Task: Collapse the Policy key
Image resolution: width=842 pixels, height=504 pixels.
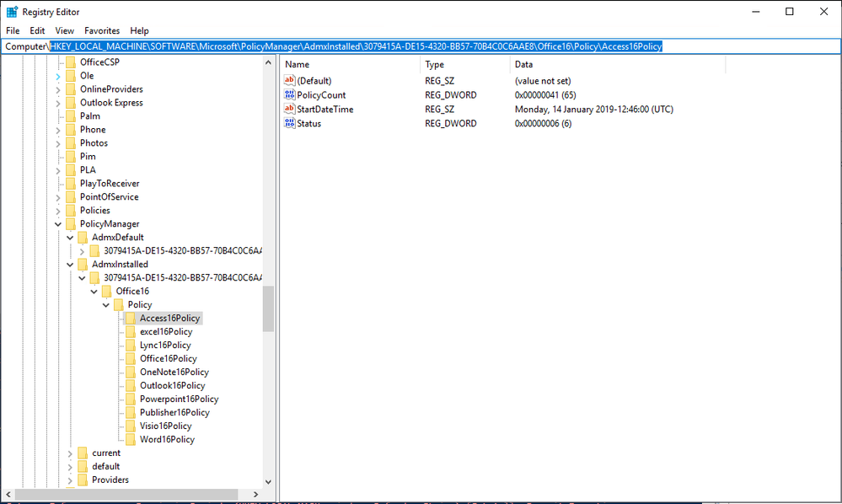Action: point(106,305)
